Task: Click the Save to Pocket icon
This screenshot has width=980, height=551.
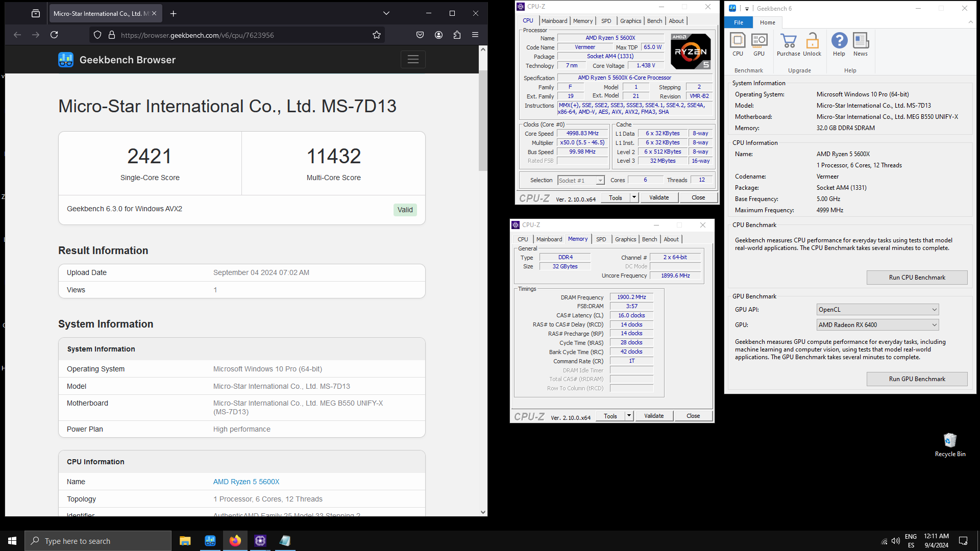Action: 420,35
